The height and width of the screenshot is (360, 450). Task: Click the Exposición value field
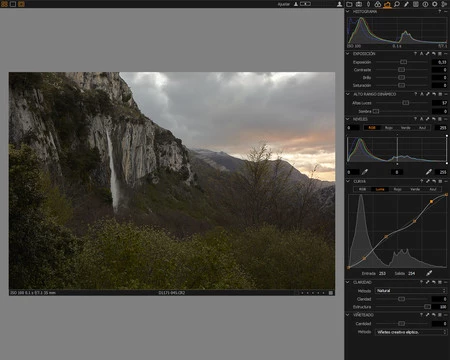point(440,62)
